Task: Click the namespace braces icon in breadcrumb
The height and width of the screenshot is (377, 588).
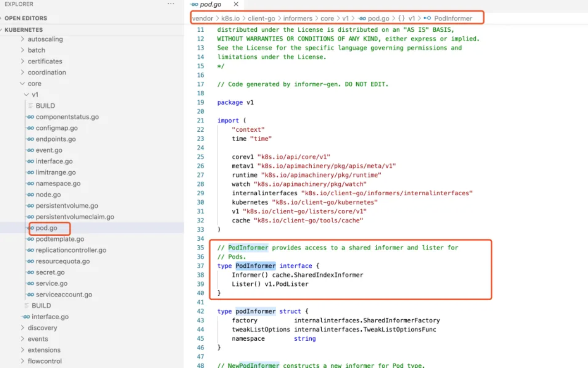Action: 401,19
